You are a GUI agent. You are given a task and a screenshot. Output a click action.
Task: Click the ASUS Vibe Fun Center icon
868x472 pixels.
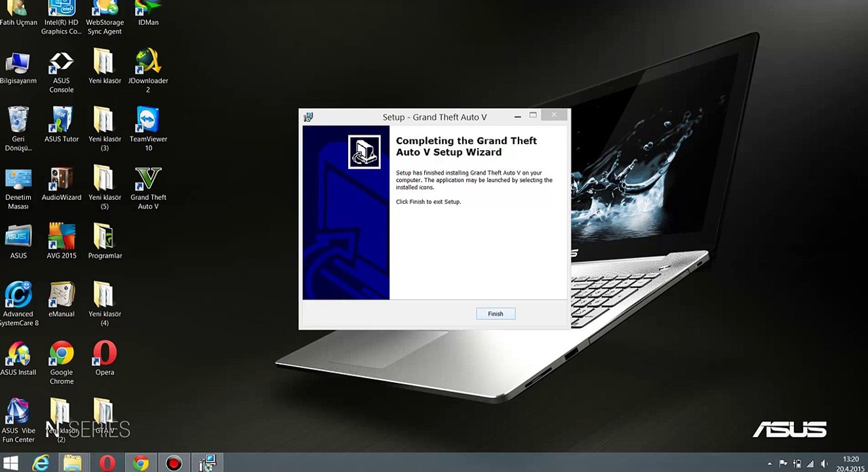coord(18,421)
